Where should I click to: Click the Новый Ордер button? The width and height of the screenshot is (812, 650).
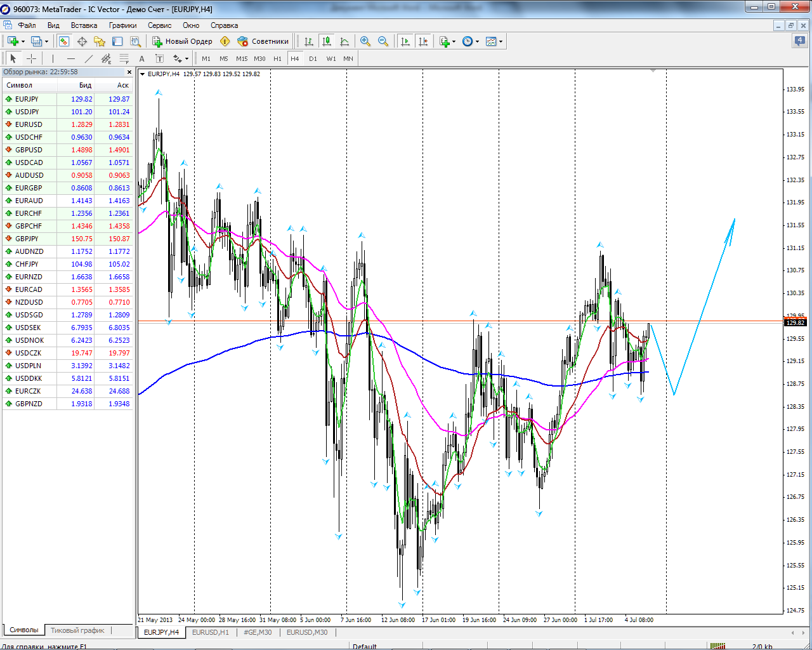pyautogui.click(x=183, y=41)
